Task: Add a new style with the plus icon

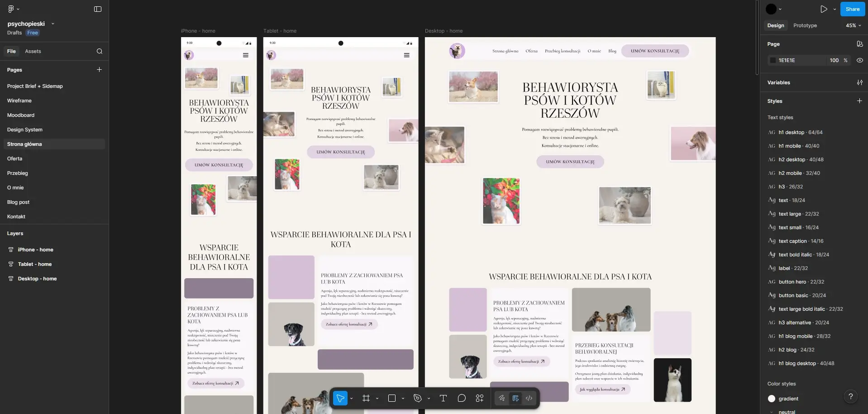Action: [860, 101]
